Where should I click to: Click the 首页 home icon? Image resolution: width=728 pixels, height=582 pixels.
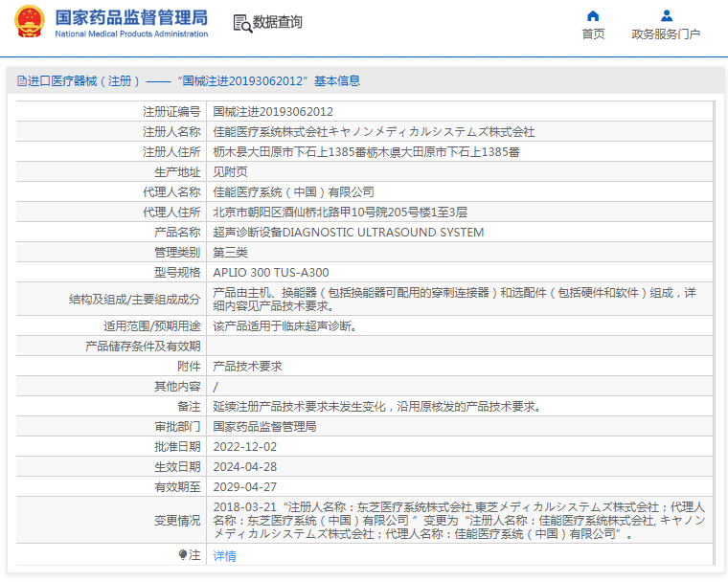pyautogui.click(x=593, y=16)
